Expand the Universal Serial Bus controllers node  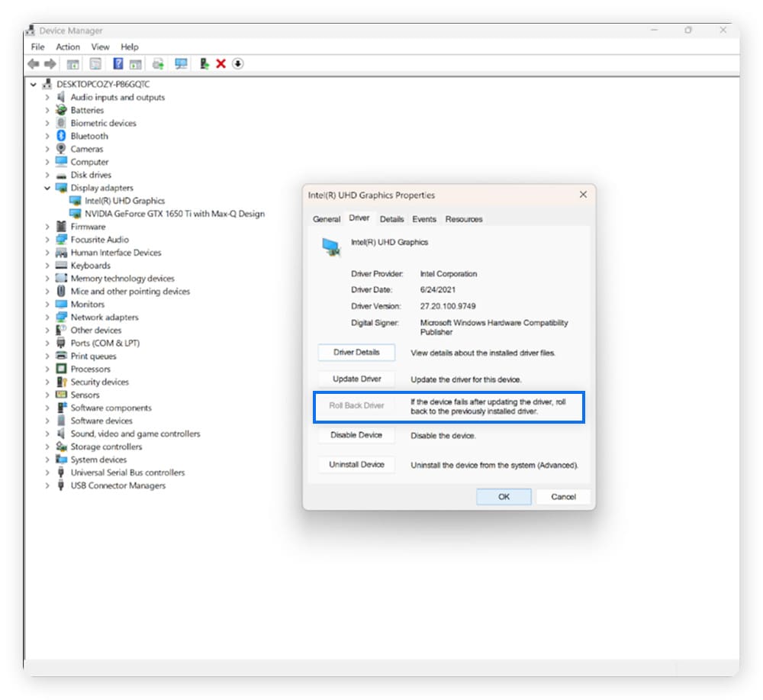(x=47, y=473)
